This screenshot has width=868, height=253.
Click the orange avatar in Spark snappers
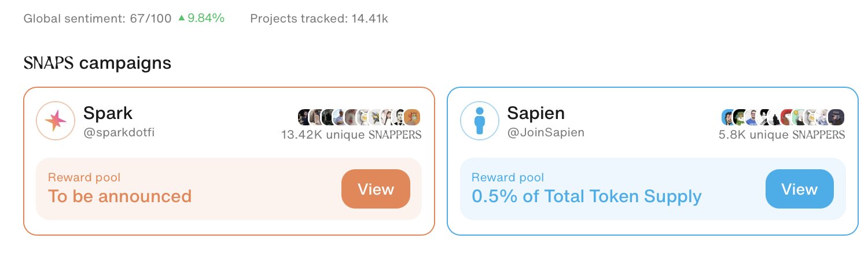(x=412, y=117)
